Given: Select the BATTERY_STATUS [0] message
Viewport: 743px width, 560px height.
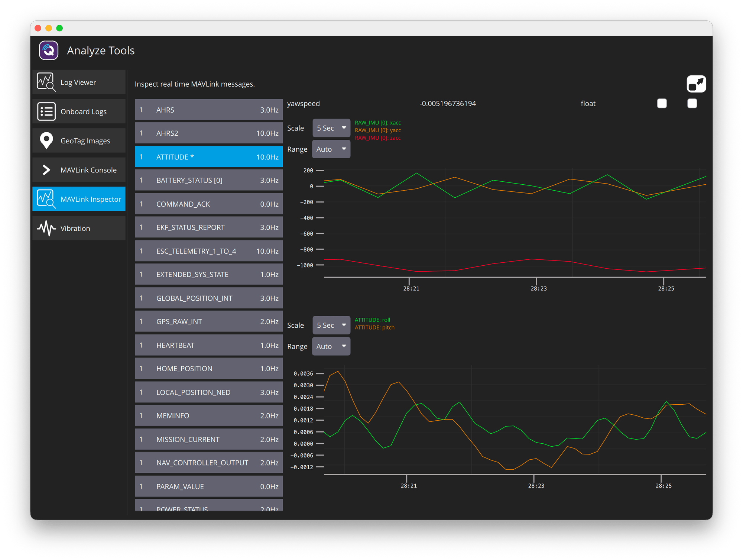Looking at the screenshot, I should click(208, 180).
